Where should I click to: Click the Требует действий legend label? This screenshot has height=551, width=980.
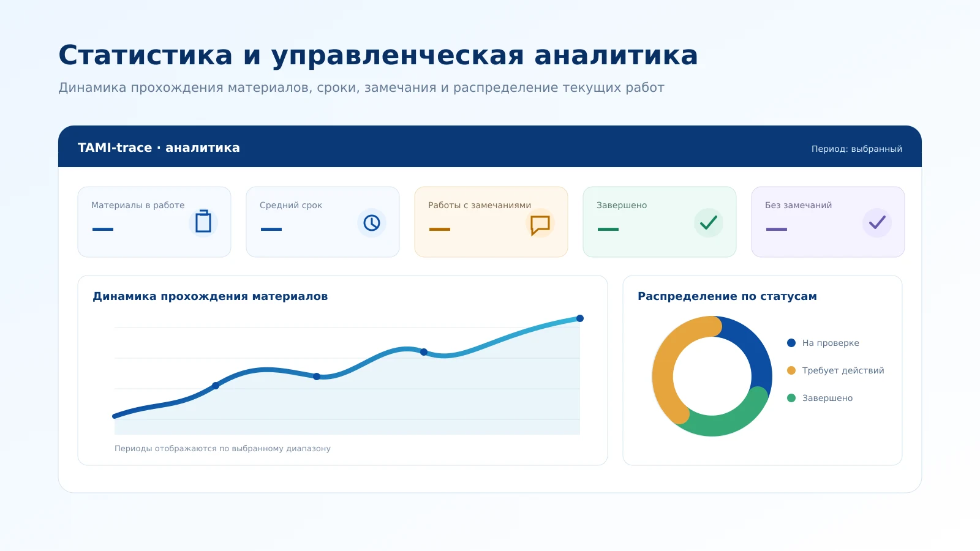tap(843, 370)
